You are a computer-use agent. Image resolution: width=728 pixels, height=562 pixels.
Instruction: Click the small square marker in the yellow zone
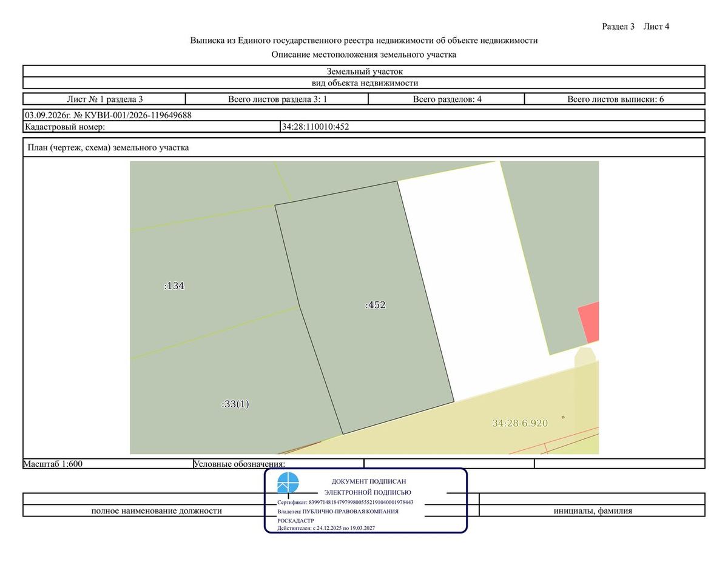[563, 416]
